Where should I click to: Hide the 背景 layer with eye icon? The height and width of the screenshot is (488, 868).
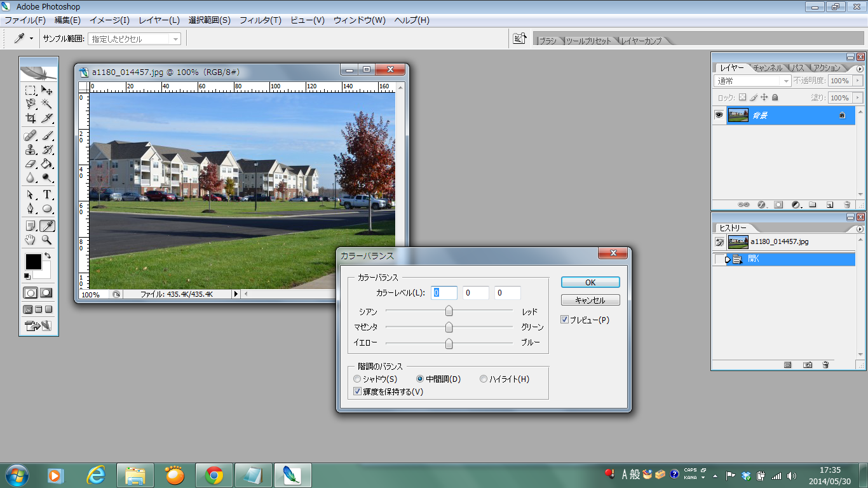[x=719, y=115]
